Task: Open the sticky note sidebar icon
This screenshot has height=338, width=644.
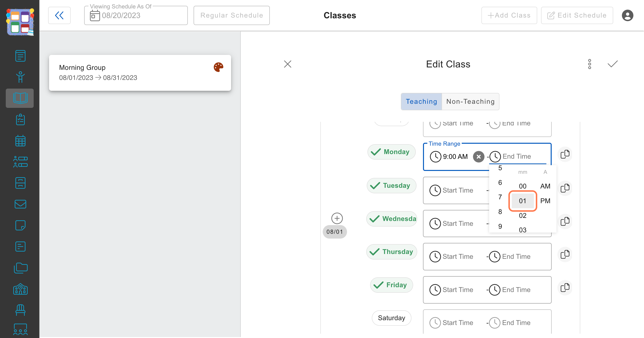Action: click(20, 225)
